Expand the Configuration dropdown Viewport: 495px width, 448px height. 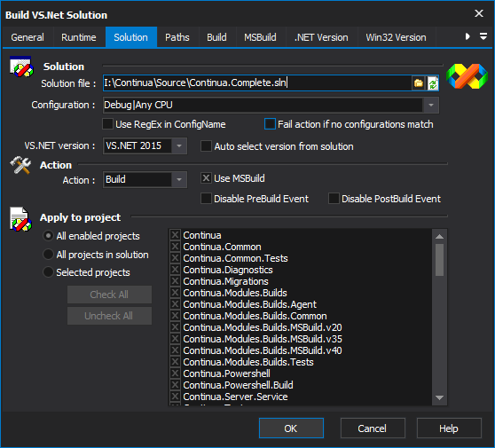tap(431, 106)
